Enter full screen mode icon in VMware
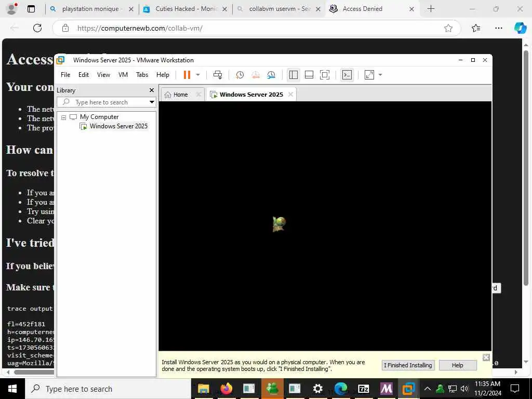 [x=325, y=75]
